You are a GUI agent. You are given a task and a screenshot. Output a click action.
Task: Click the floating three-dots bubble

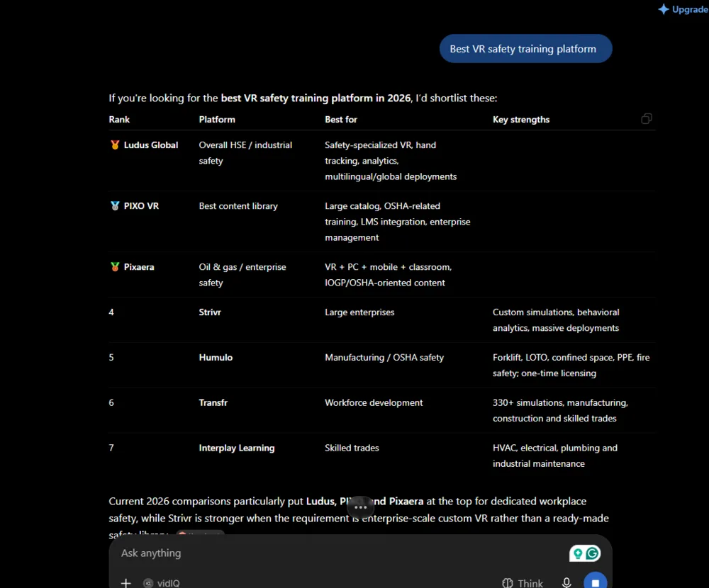(360, 507)
